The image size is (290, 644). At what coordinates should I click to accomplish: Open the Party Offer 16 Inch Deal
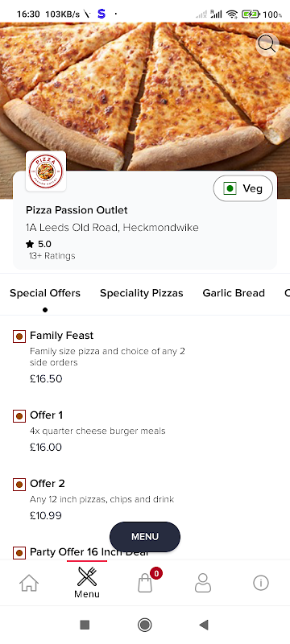[x=89, y=552]
